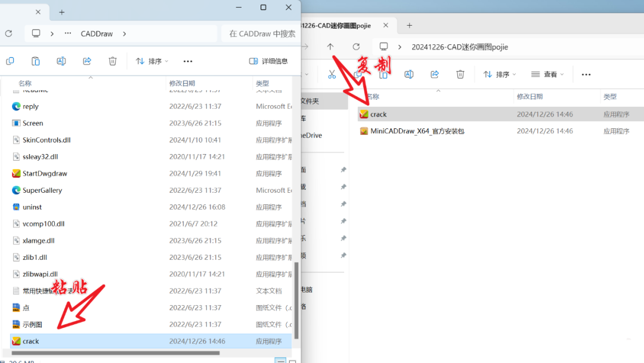Select zlib1.dll file
Screen dimensions: 644x363
tap(151, 257)
